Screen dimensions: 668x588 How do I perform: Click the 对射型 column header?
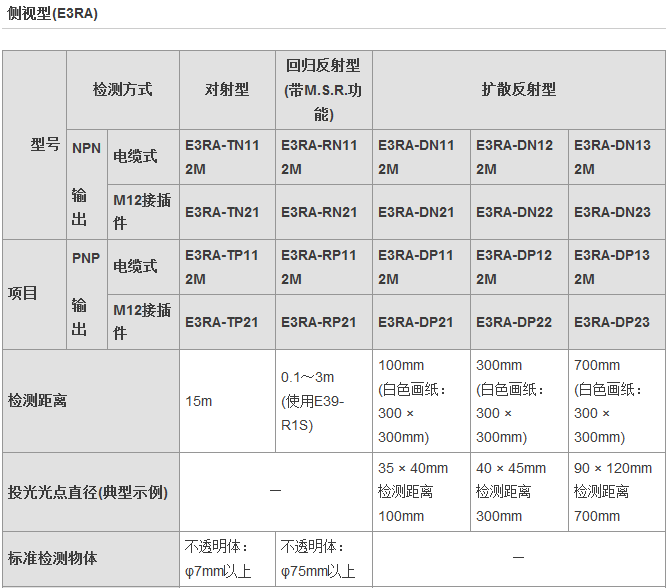(x=227, y=90)
